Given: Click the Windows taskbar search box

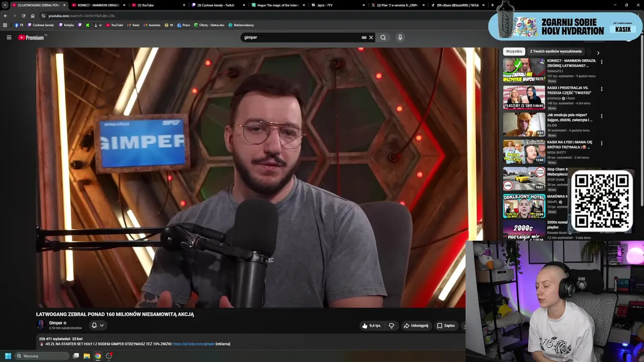Looking at the screenshot, I should point(42,356).
